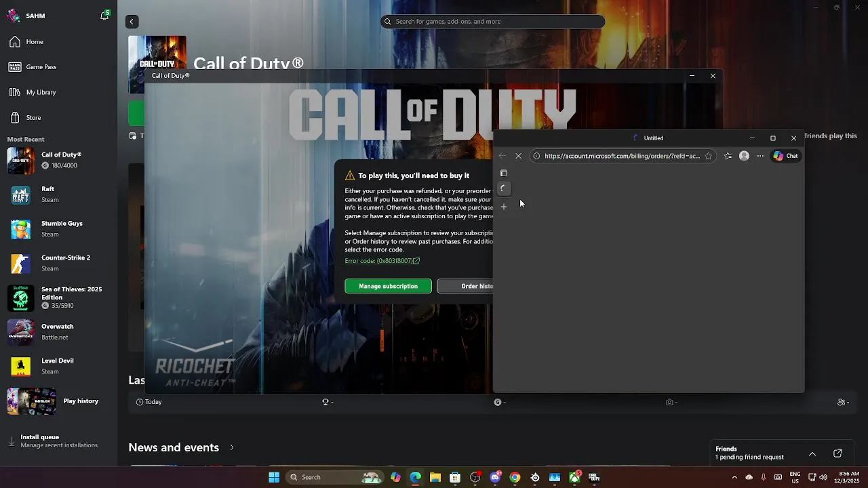Select Counter-Strike 2 in Most Recent
Screen dimensions: 868x488
(59, 263)
